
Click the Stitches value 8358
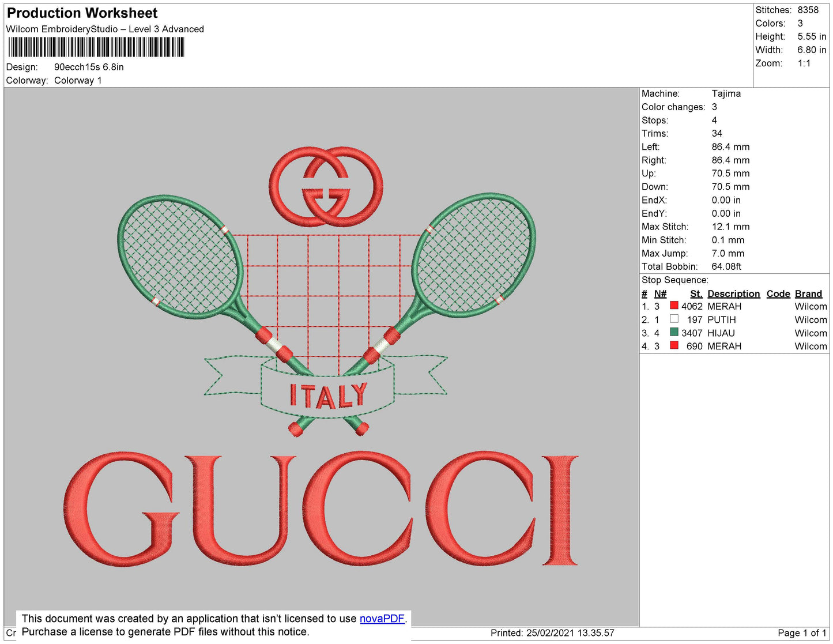pos(808,10)
